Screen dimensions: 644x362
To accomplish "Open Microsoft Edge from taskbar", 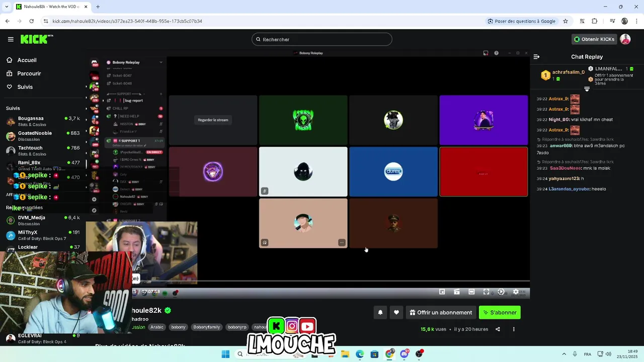I will (360, 354).
